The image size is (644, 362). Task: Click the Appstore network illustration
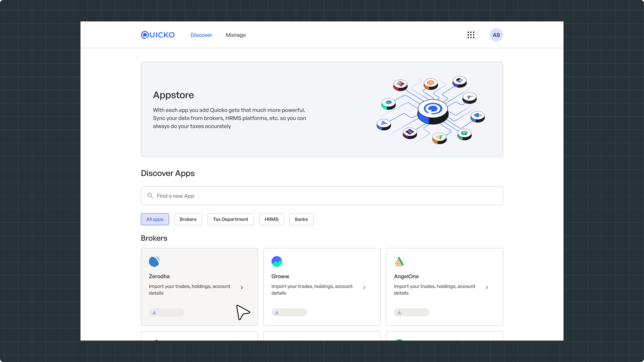431,110
